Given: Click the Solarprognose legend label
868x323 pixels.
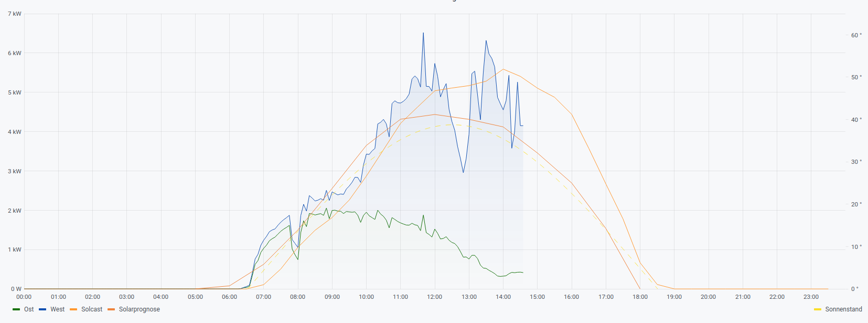Looking at the screenshot, I should click(139, 309).
